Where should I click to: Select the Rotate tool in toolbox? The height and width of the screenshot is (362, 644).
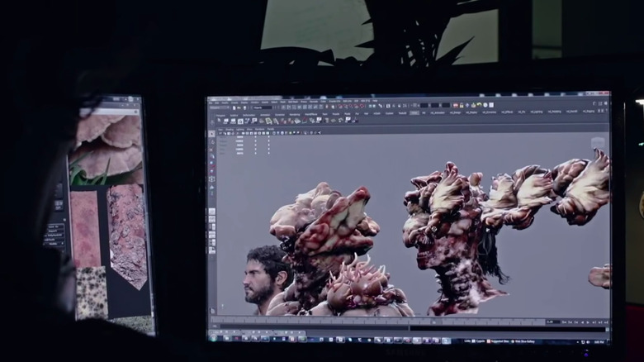click(212, 164)
